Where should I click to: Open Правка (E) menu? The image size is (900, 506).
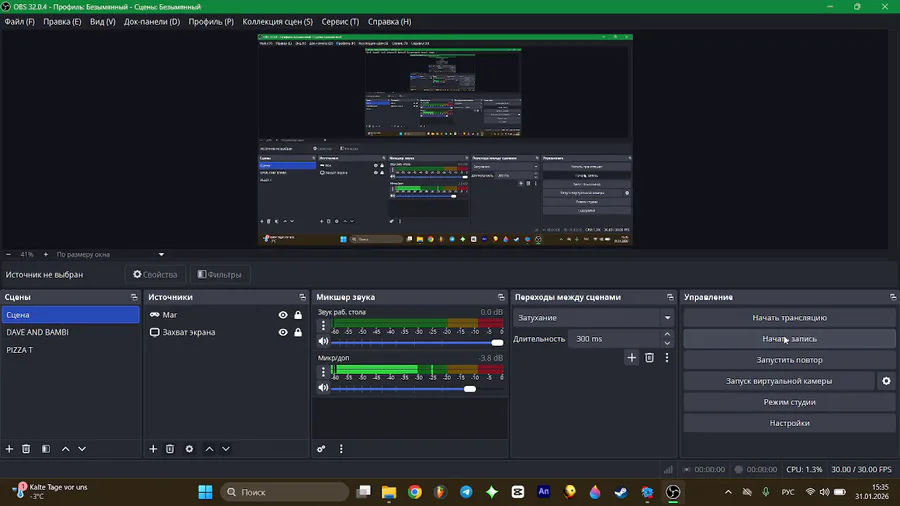coord(62,22)
